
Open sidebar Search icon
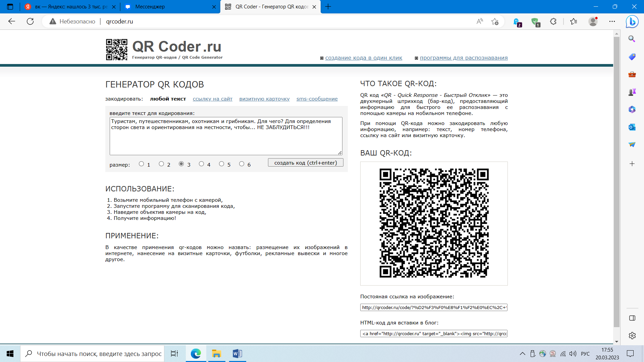click(x=632, y=39)
